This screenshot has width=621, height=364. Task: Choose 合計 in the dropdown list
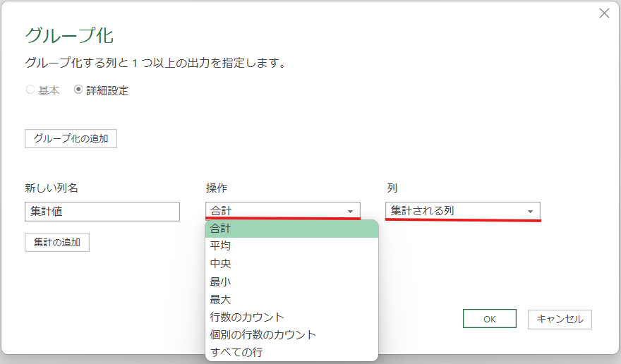(292, 229)
